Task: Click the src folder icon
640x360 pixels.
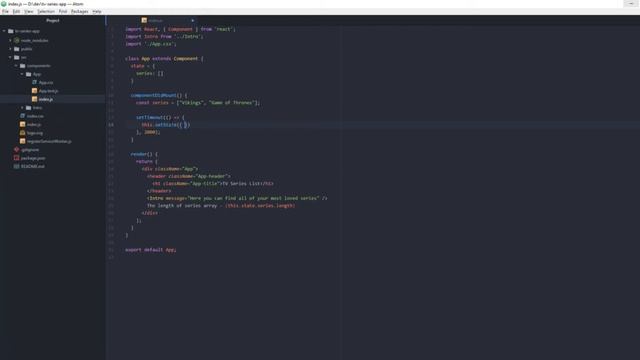Action: coord(17,58)
